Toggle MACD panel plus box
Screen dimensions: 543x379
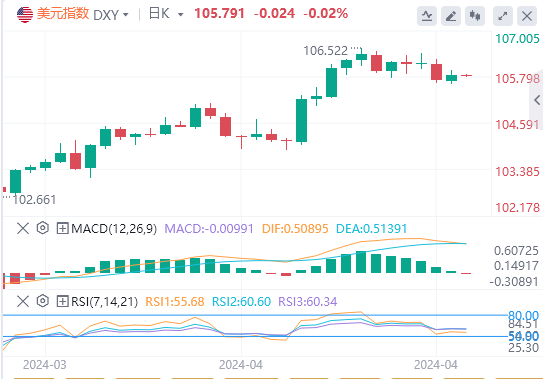(x=62, y=228)
